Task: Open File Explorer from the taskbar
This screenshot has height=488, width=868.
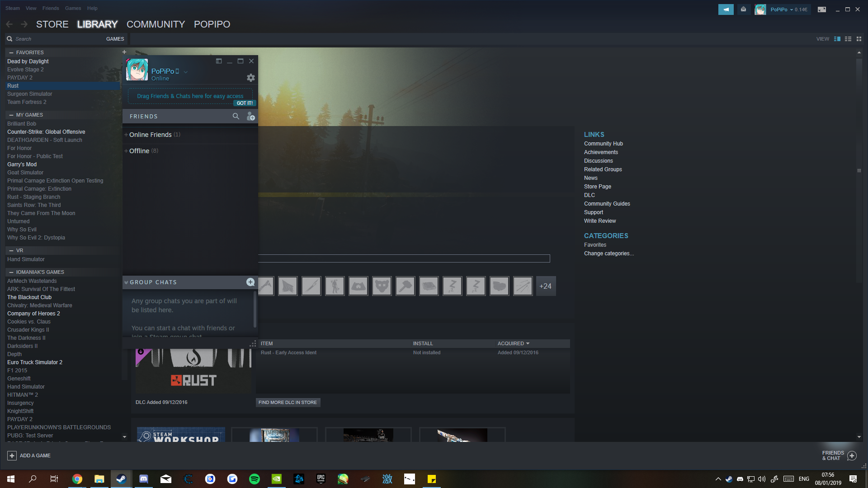Action: [x=99, y=479]
